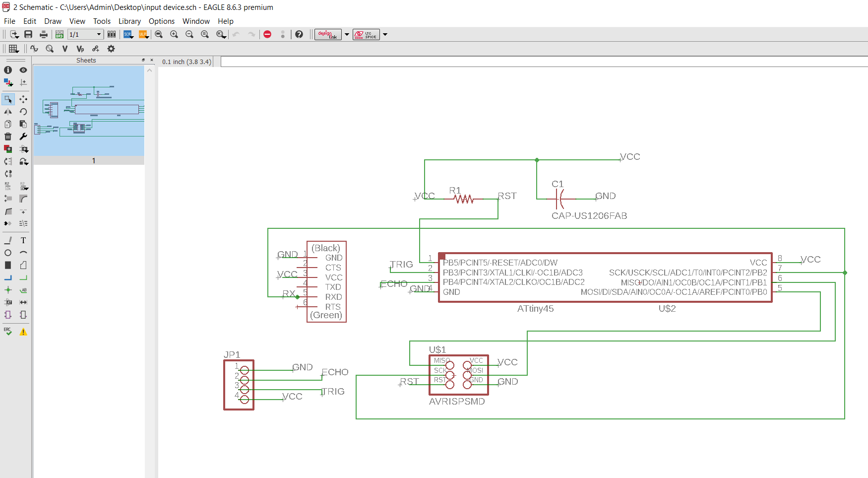Click the Errors warning triangle icon
868x478 pixels.
23,332
